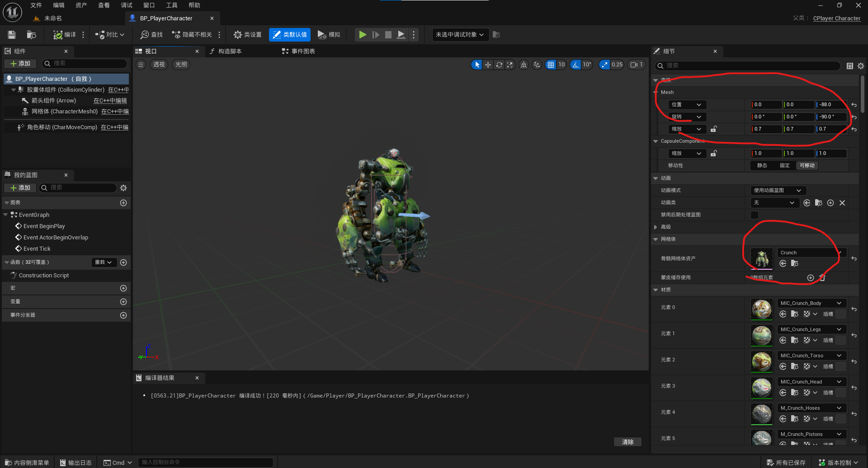Expand the 高级 section
868x468 pixels.
click(x=656, y=227)
